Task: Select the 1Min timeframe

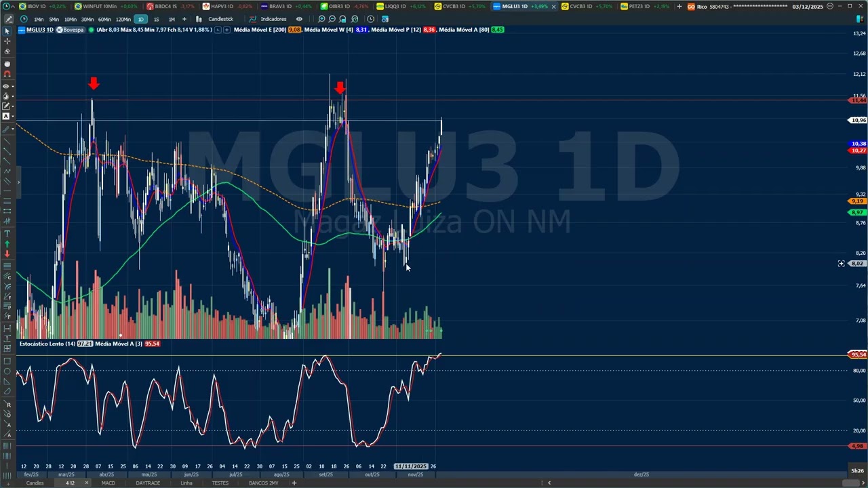Action: coord(39,19)
